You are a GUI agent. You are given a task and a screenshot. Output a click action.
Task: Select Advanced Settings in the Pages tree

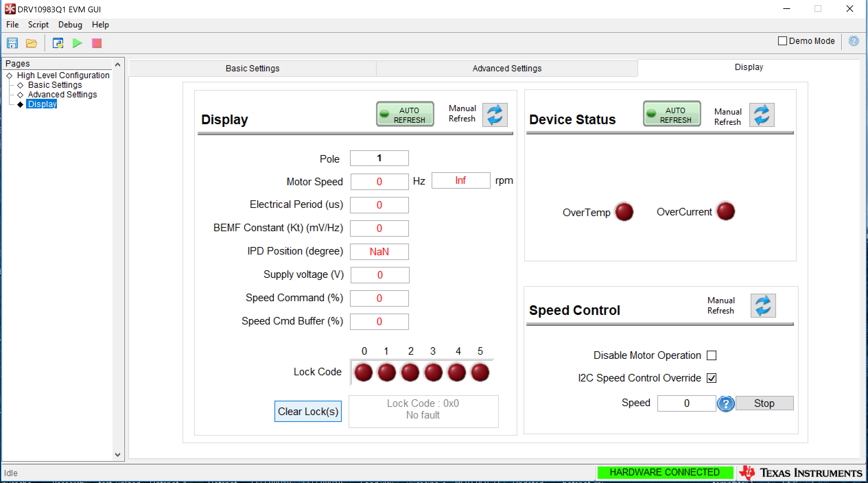[62, 94]
